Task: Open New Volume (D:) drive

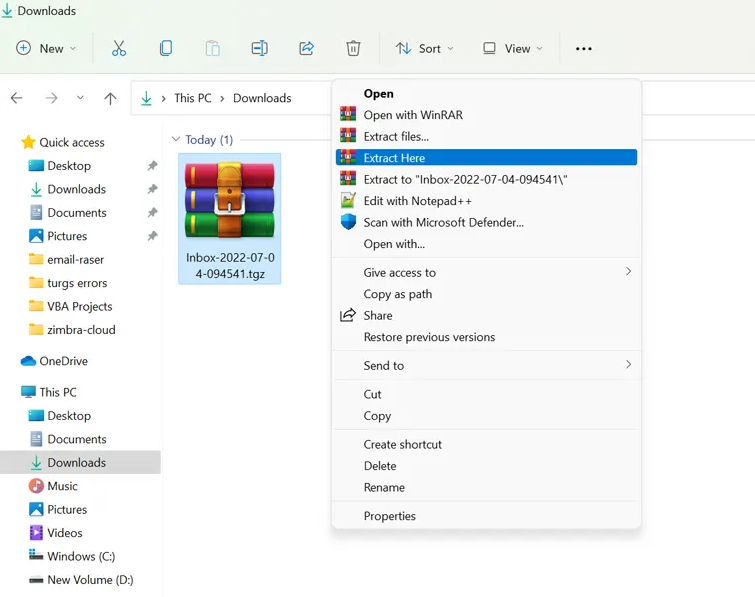Action: coord(81,580)
